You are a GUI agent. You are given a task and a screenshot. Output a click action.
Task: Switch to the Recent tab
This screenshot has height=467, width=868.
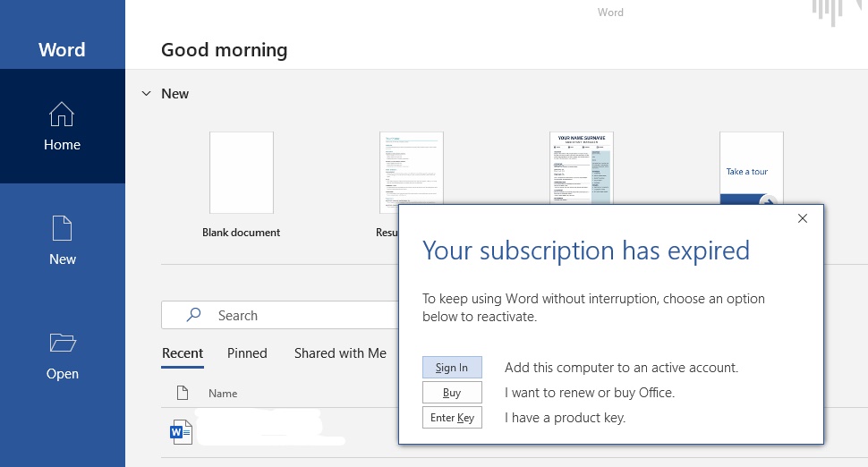tap(183, 353)
